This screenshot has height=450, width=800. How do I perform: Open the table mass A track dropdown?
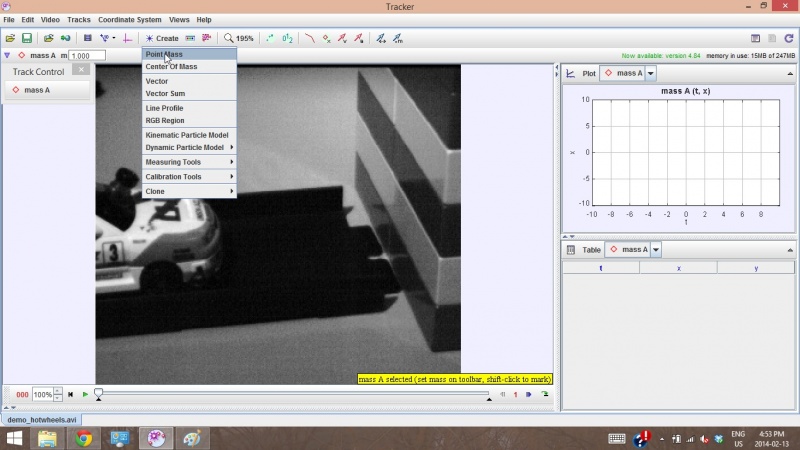click(x=656, y=250)
